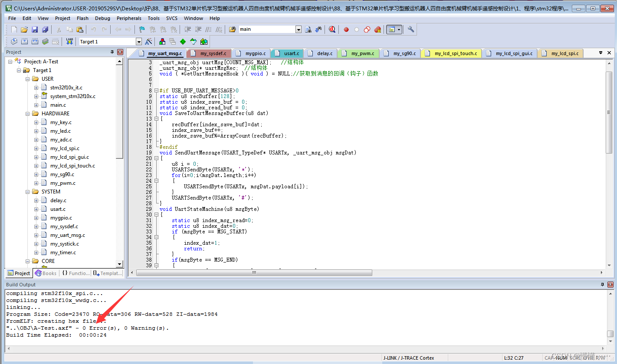Collapse the Project: A-Test tree node
Viewport: 617px width, 364px height.
coord(10,62)
